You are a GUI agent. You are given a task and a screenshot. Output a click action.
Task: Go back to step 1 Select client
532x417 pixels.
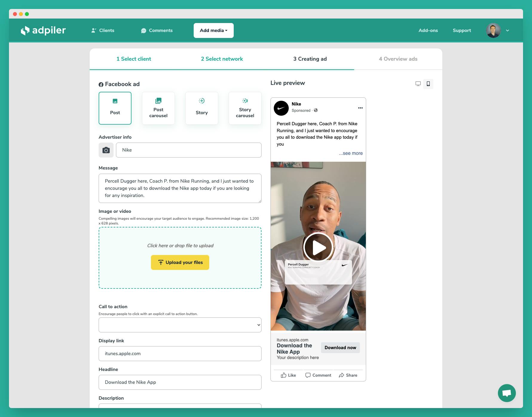pos(134,59)
